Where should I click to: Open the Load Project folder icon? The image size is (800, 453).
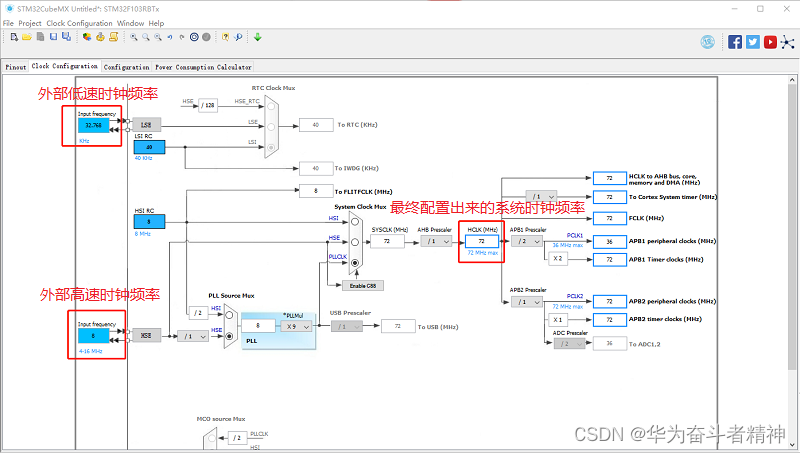click(x=27, y=37)
